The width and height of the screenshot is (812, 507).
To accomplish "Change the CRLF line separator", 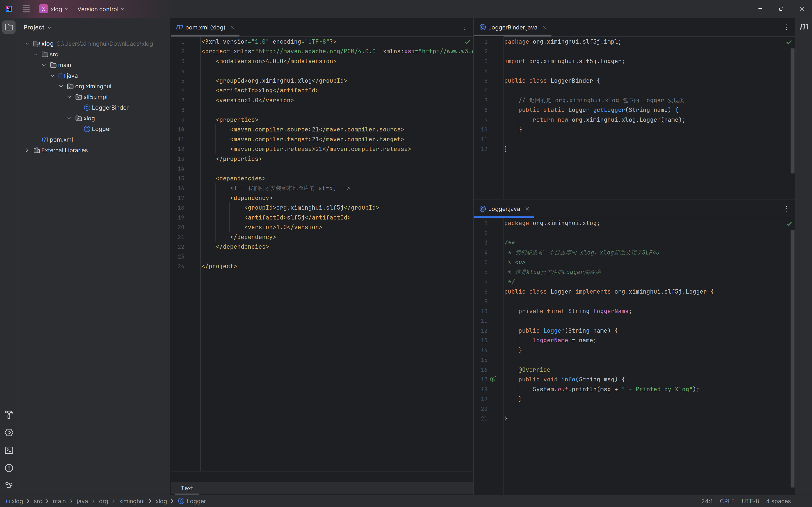I will tap(727, 501).
